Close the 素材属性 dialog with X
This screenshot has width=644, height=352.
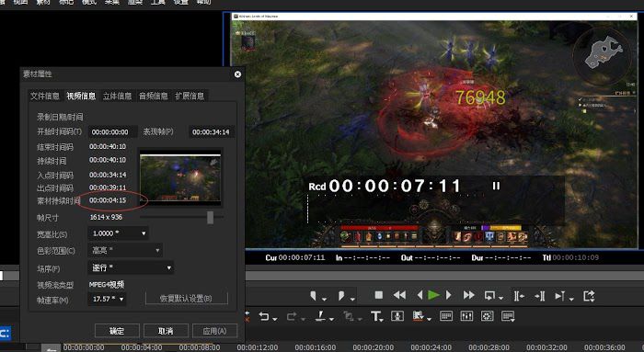click(x=237, y=74)
